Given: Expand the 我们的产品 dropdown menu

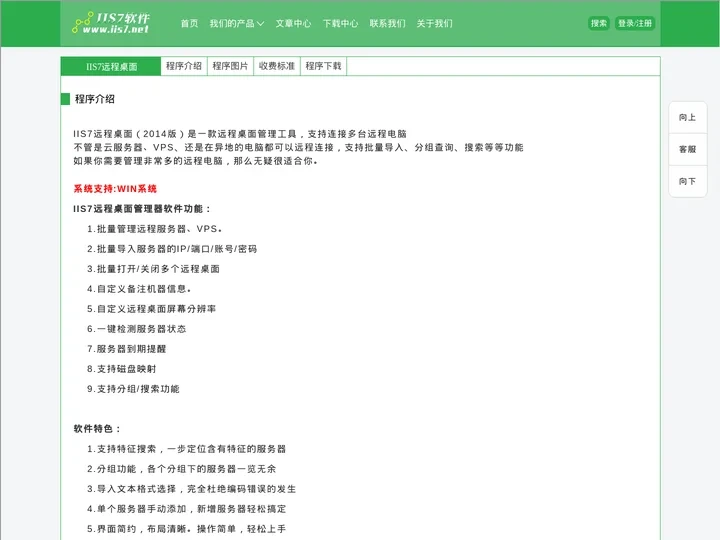Looking at the screenshot, I should coord(236,23).
